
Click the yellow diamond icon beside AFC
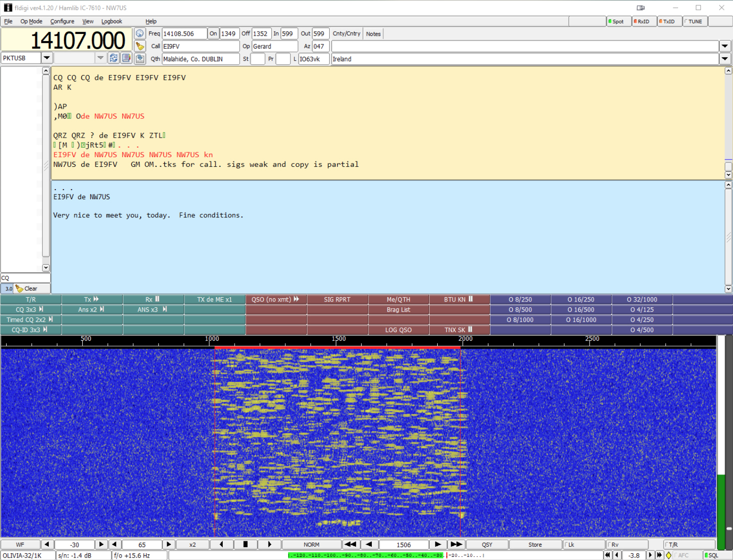click(x=668, y=555)
